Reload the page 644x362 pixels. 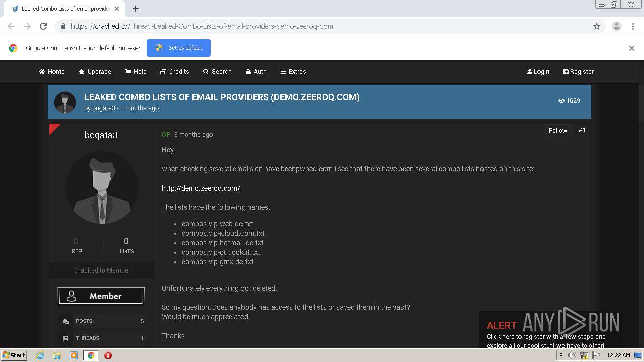pos(43,26)
